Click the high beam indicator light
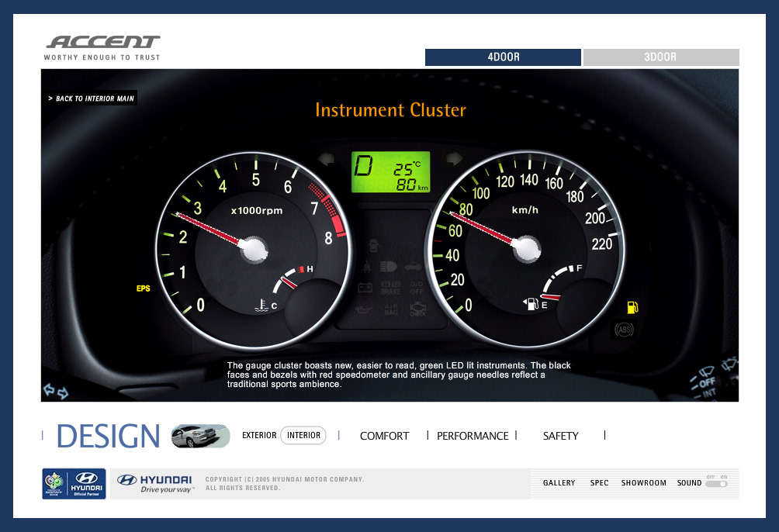This screenshot has height=532, width=779. tap(389, 267)
